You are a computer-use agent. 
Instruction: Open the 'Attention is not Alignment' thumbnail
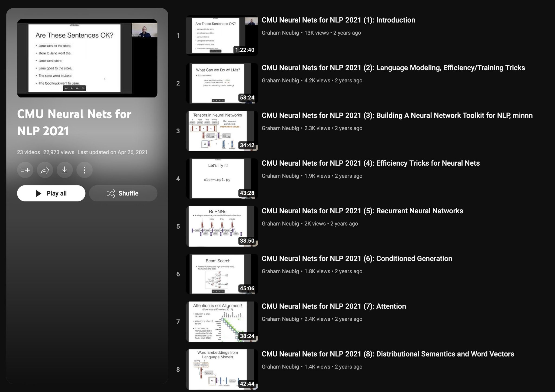(x=222, y=322)
